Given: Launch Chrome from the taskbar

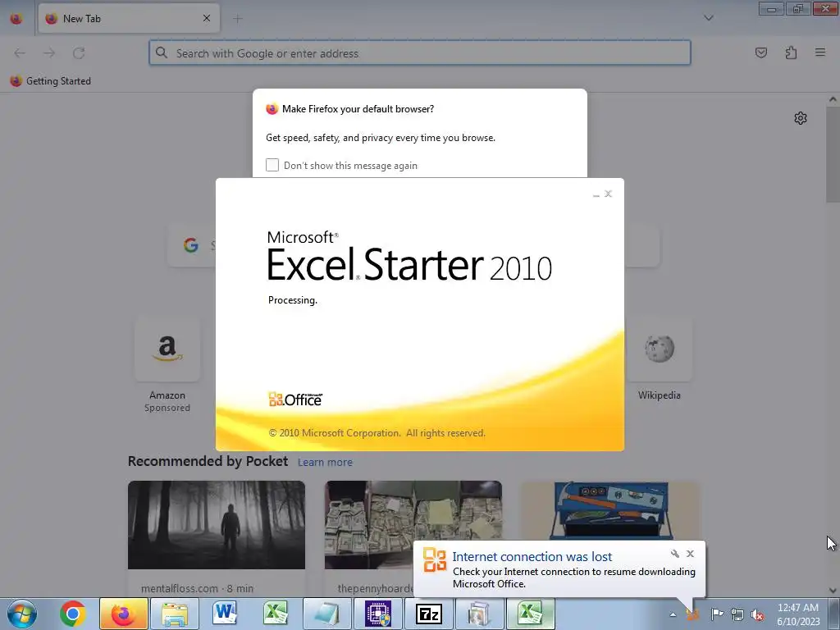Looking at the screenshot, I should [x=73, y=614].
